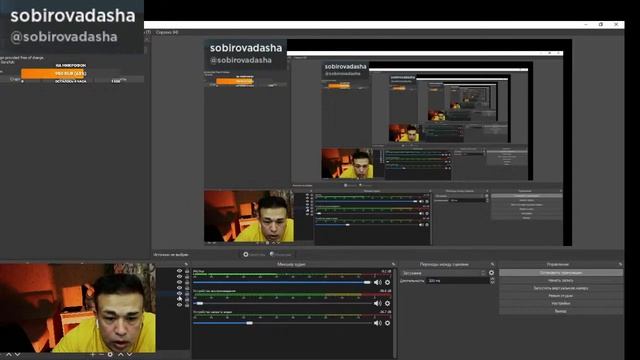Open the transition type dropdown
Screen dimensions: 640x360
click(x=443, y=273)
